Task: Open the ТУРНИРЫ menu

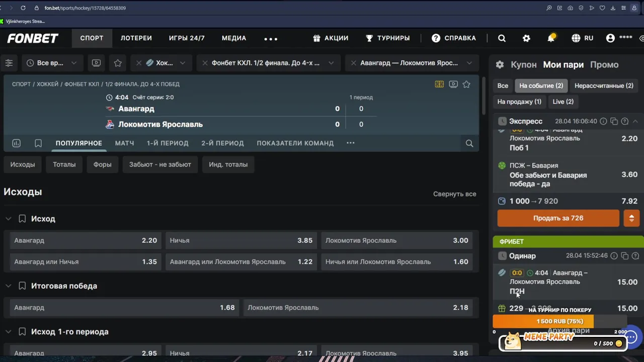Action: [388, 38]
